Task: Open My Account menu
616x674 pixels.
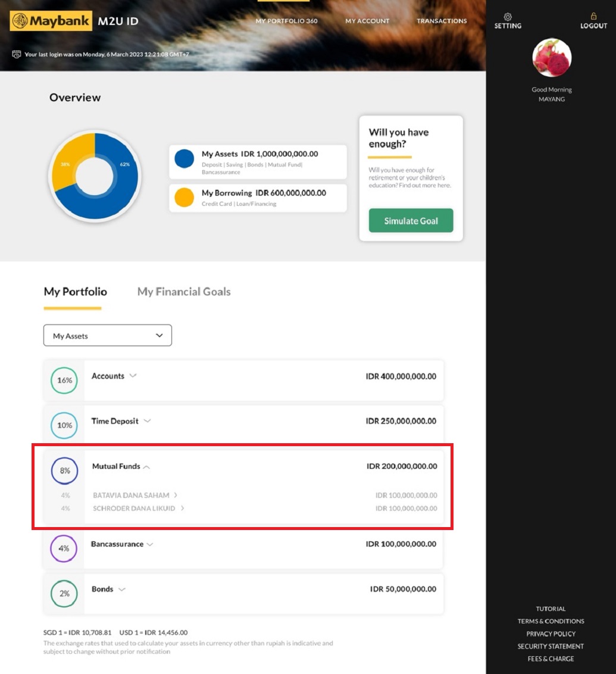Action: pyautogui.click(x=367, y=21)
